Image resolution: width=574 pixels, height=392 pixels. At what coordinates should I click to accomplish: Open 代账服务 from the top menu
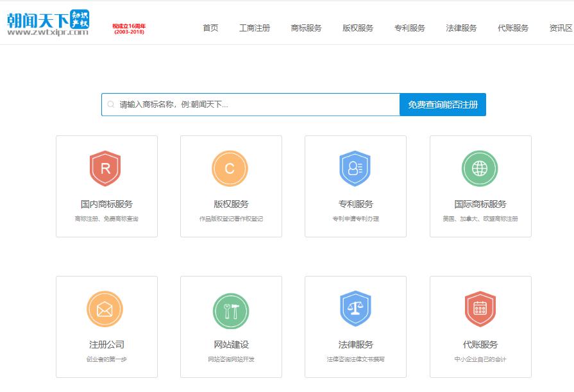[513, 28]
